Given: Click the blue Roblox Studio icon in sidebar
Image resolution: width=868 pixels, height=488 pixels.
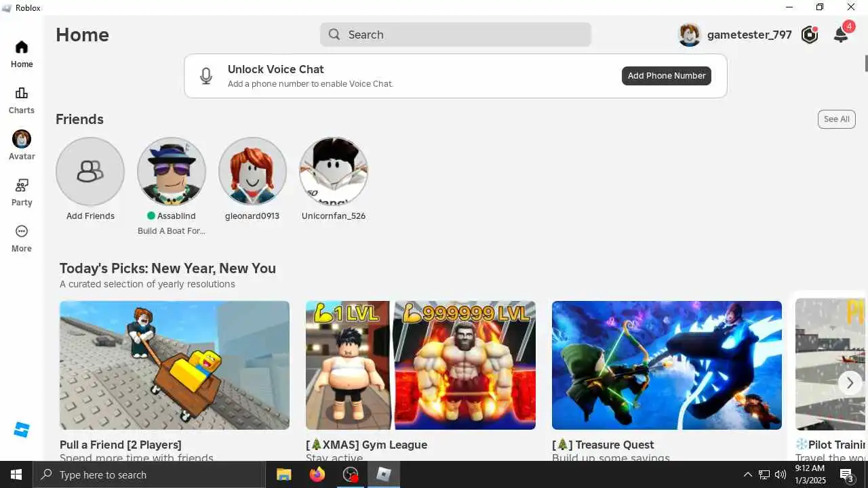Looking at the screenshot, I should click(22, 430).
